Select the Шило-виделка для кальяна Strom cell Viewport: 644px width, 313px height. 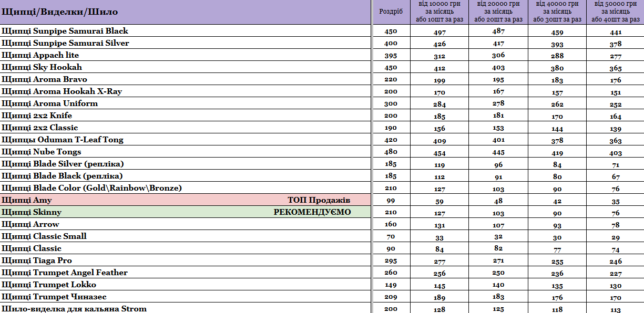(x=186, y=308)
